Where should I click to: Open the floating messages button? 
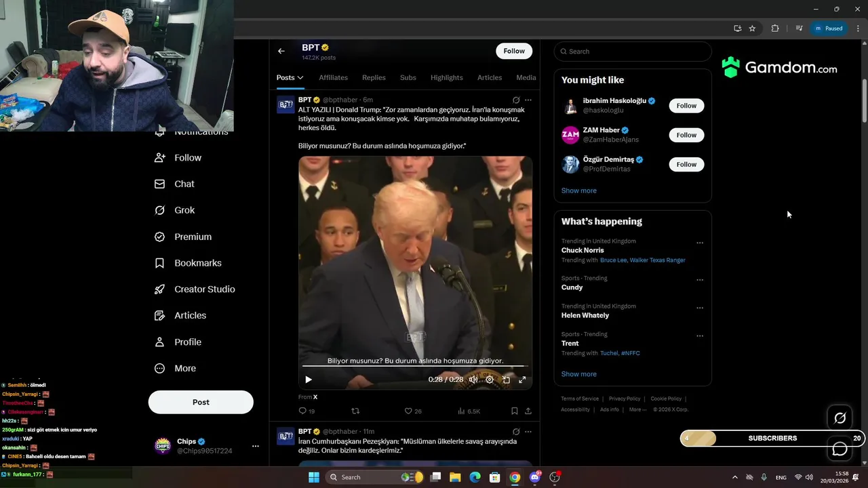point(840,449)
